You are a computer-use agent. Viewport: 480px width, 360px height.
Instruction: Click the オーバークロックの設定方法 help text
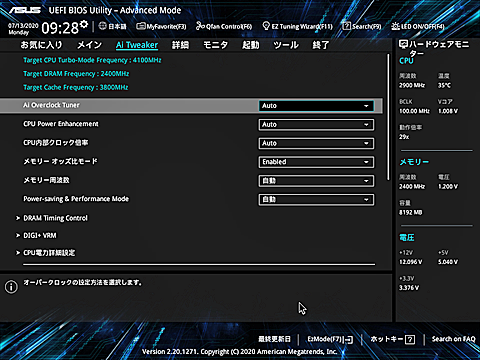(83, 282)
